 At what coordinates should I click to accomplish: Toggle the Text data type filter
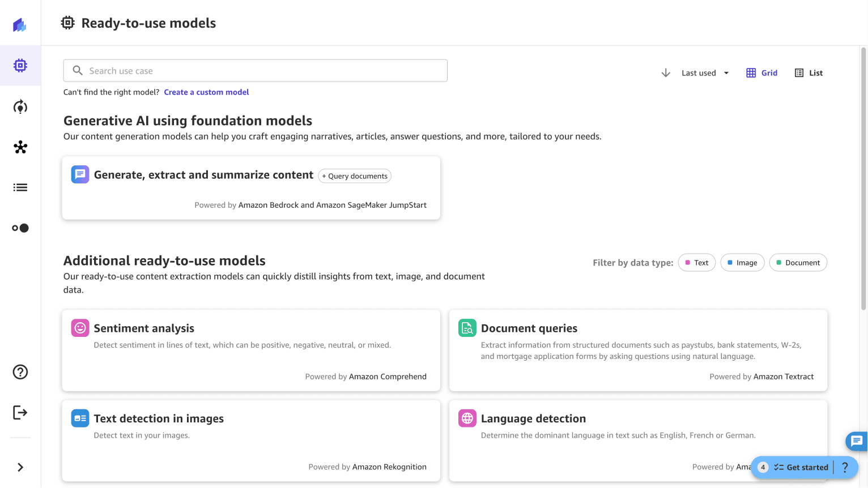click(x=697, y=263)
